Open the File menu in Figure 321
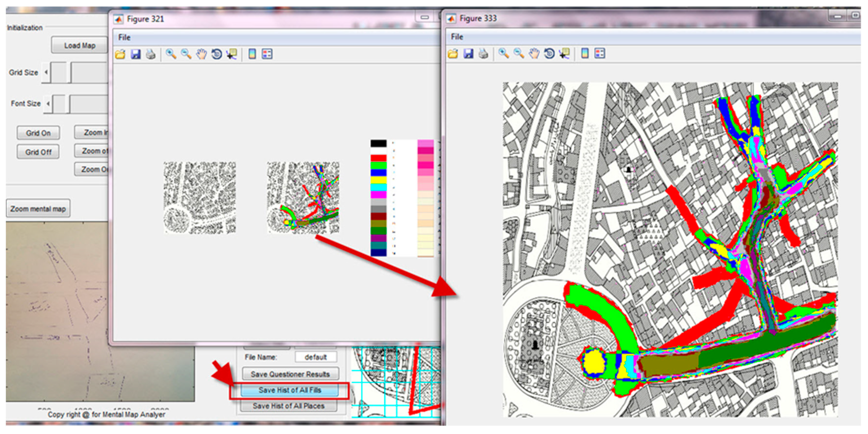 pyautogui.click(x=124, y=37)
